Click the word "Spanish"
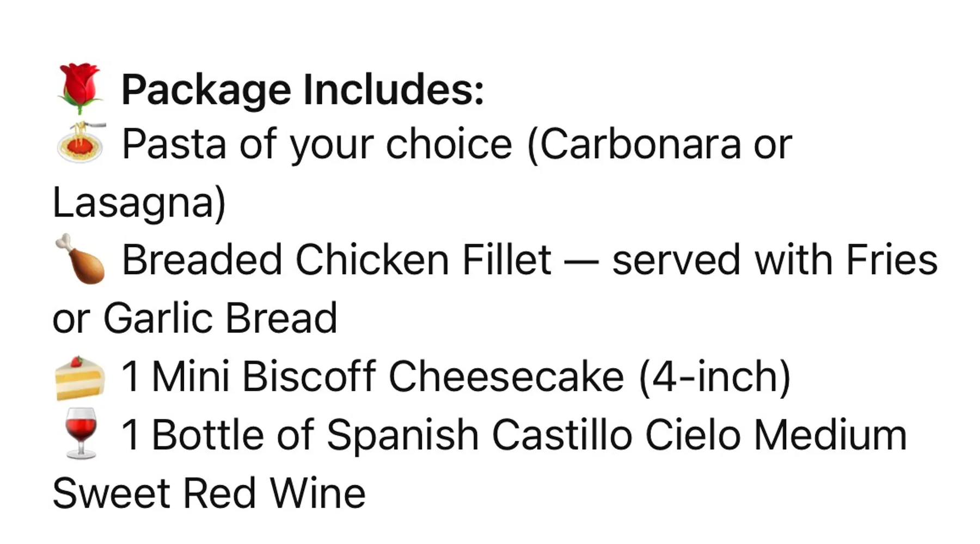 (402, 435)
